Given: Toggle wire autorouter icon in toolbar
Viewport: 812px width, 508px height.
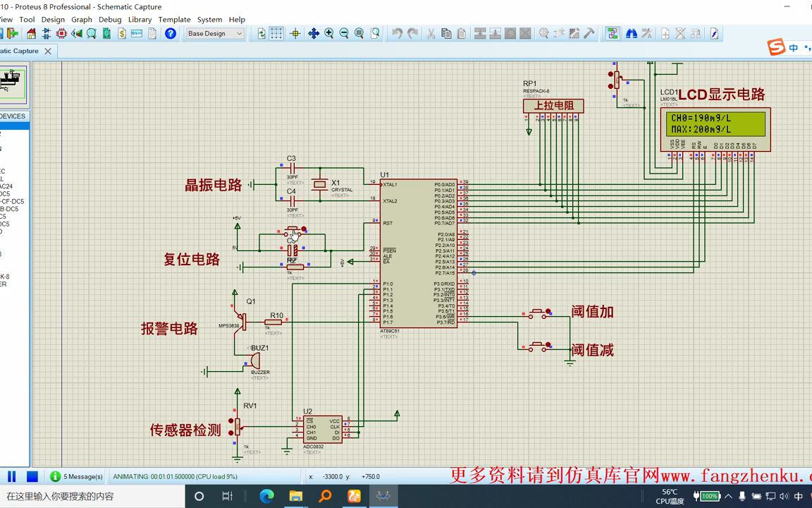Looking at the screenshot, I should [612, 33].
